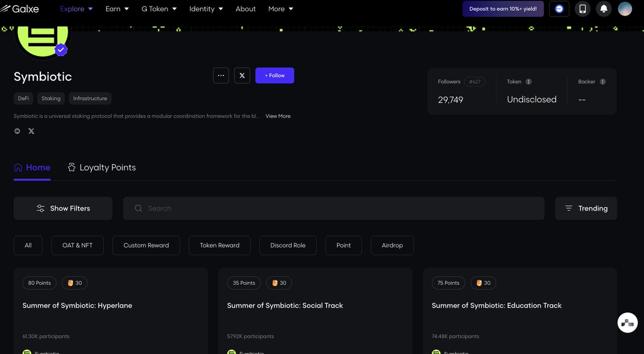This screenshot has height=354, width=644.
Task: Open the More dropdown menu
Action: pos(281,9)
